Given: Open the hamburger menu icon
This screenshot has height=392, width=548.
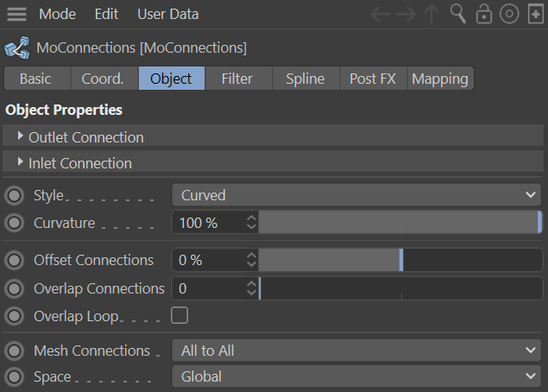Looking at the screenshot, I should click(x=16, y=15).
